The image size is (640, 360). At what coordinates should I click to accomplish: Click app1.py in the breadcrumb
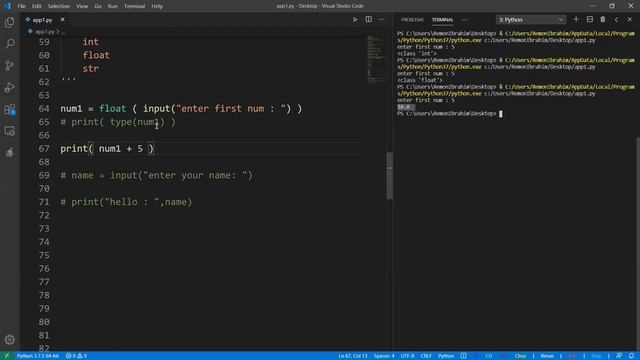(44, 31)
